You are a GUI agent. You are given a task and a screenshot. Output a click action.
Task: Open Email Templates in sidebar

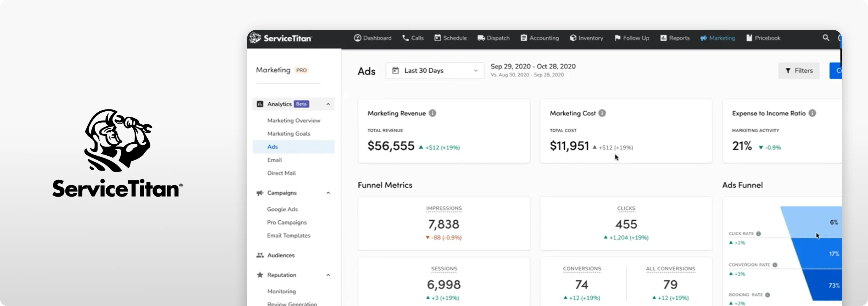(289, 236)
